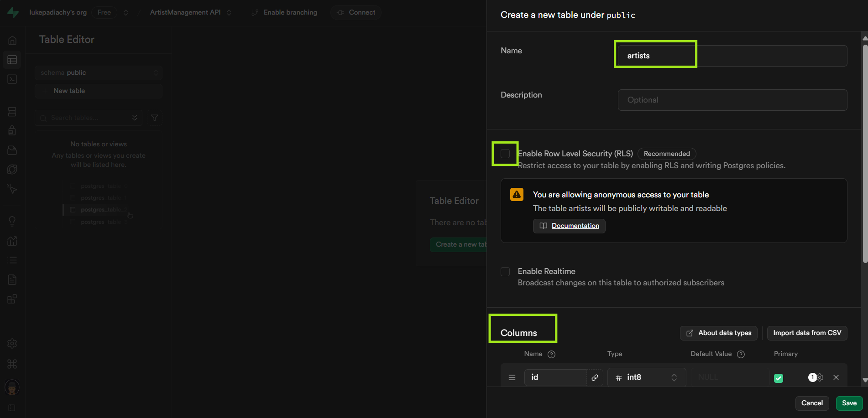
Task: Click the ArtistManagement API breadcrumb
Action: click(185, 12)
